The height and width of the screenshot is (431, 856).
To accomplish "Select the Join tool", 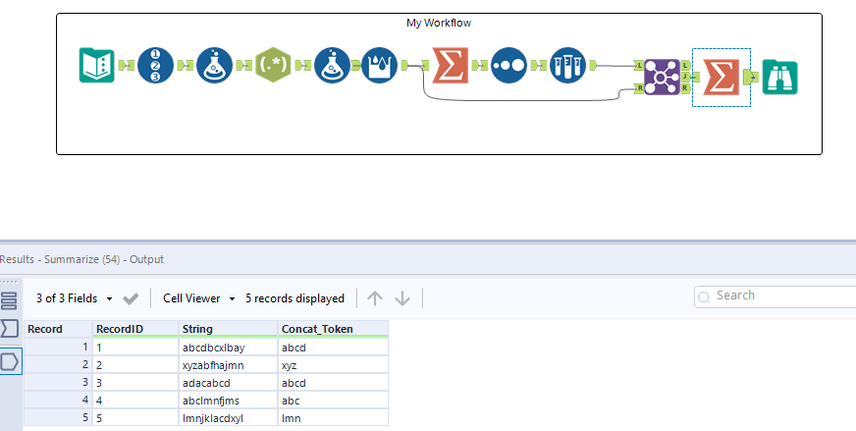I will [662, 77].
